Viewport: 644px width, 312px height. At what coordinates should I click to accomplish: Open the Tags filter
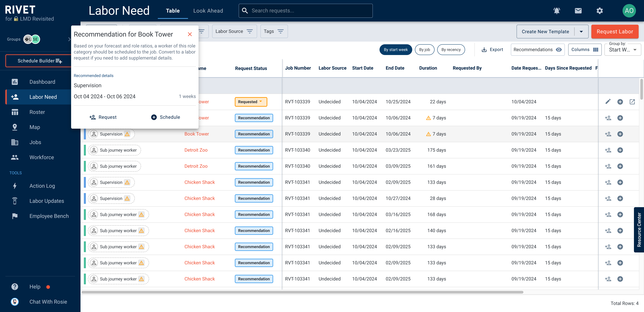point(274,31)
